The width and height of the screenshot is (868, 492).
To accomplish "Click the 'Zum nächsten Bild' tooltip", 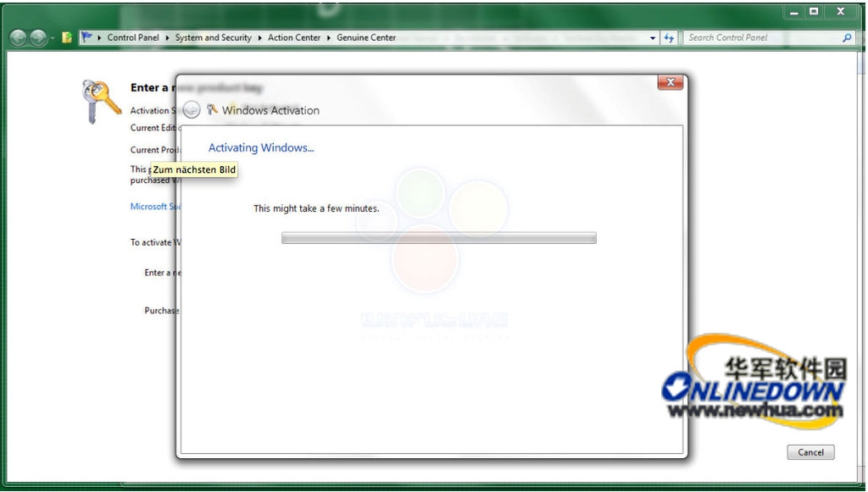I will [x=194, y=169].
